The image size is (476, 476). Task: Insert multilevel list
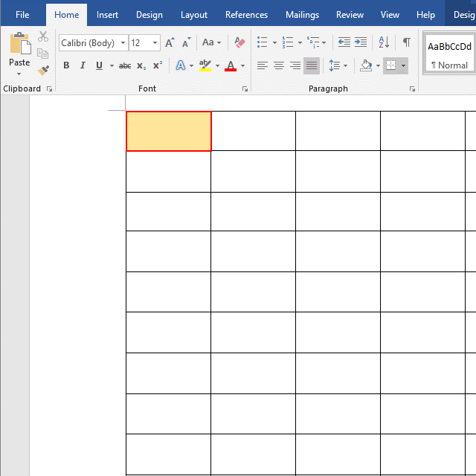click(x=313, y=42)
